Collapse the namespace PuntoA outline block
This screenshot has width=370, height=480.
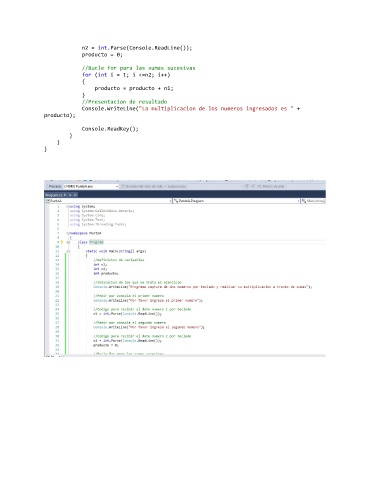tap(67, 233)
